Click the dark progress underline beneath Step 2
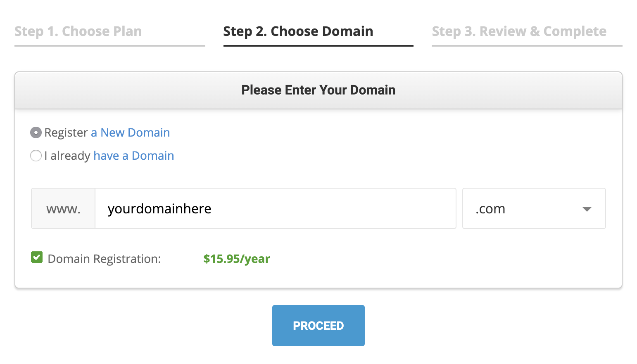This screenshot has width=637, height=364. coord(318,46)
